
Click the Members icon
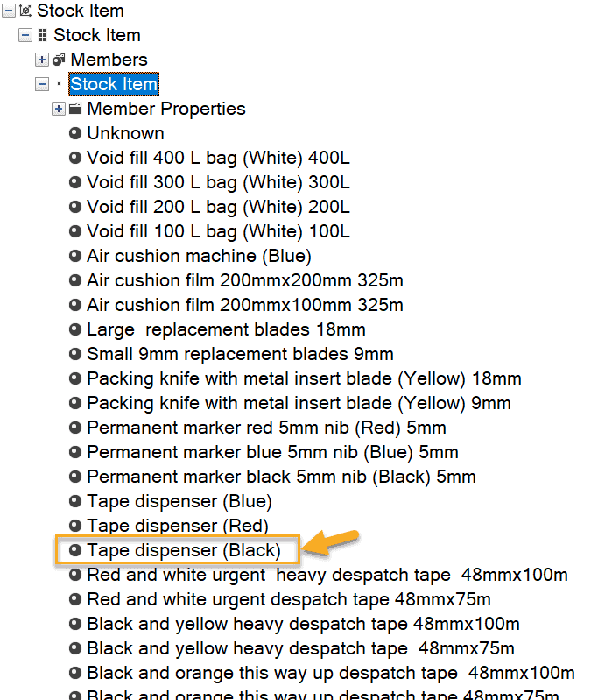click(59, 60)
